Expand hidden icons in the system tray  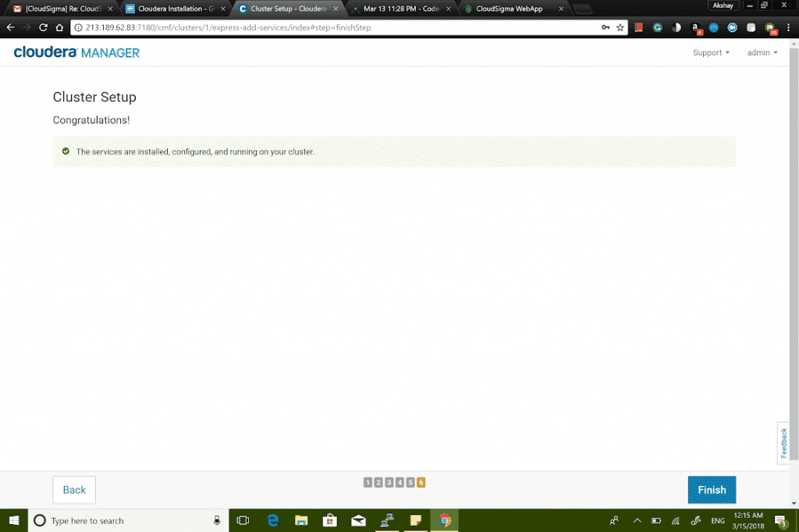point(636,520)
